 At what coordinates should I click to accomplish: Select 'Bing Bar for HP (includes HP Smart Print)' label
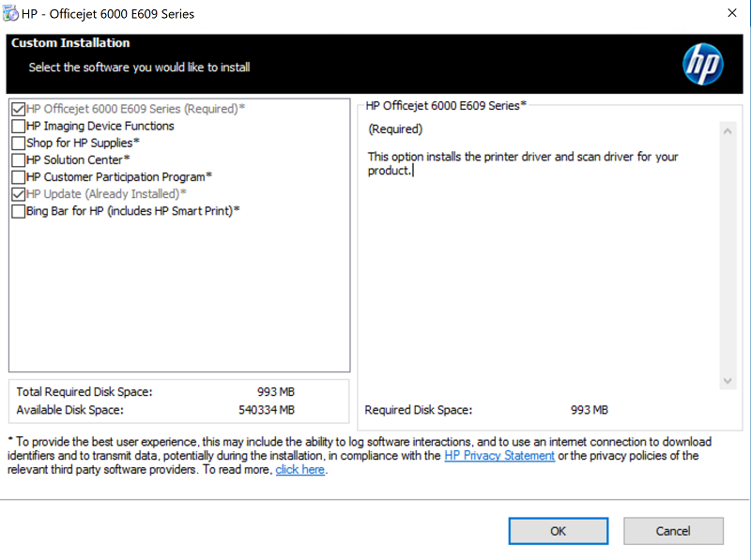click(x=133, y=211)
